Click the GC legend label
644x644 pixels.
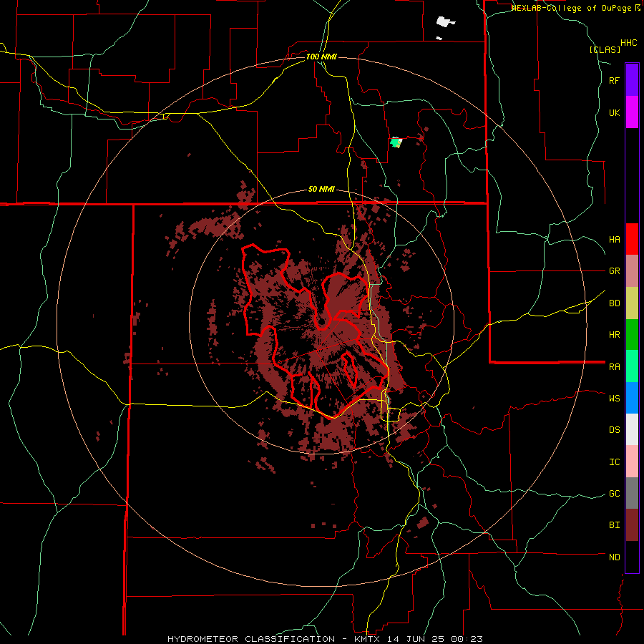(614, 494)
